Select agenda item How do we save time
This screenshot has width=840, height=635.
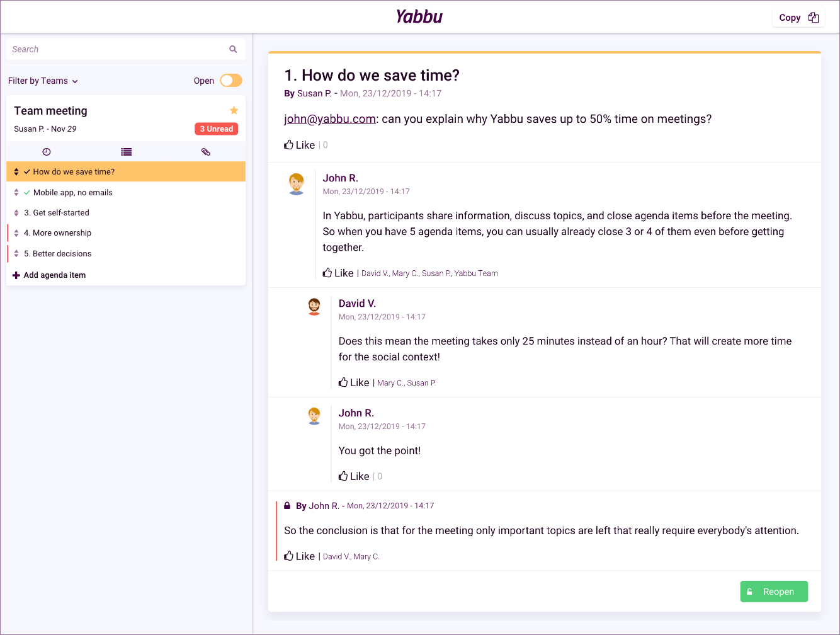126,172
